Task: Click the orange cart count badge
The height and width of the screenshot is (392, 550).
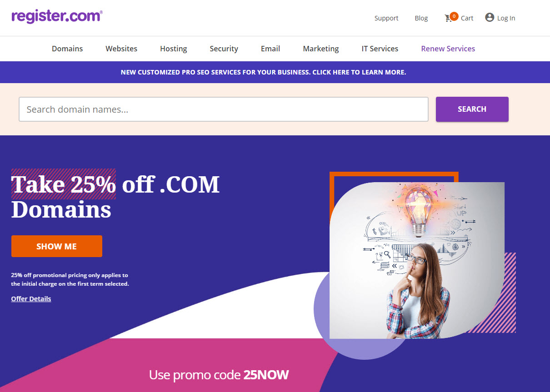Action: (x=454, y=16)
